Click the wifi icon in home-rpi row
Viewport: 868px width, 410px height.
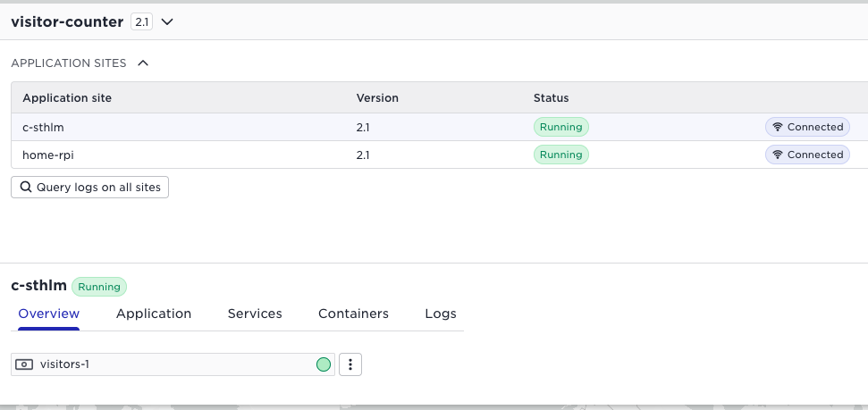(778, 155)
